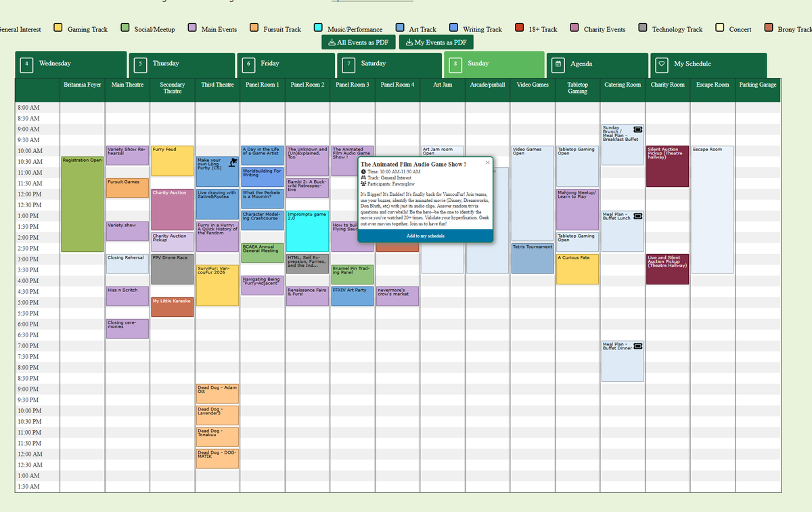Click the yellow Gaming Track swatch
Screen dimensions: 812x512
pyautogui.click(x=58, y=28)
